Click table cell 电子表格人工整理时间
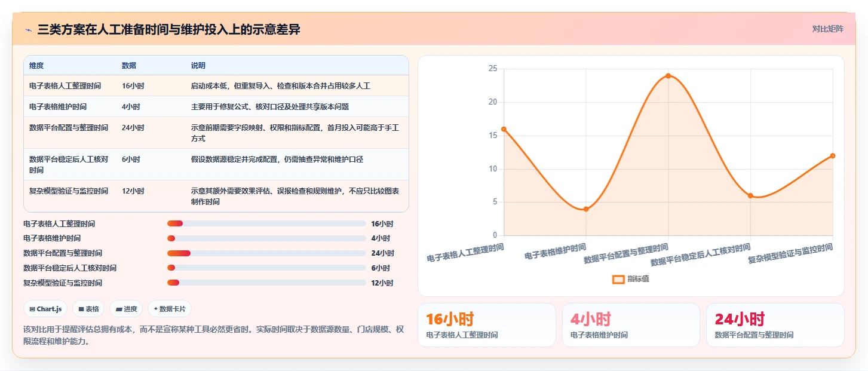The image size is (868, 371). point(65,86)
